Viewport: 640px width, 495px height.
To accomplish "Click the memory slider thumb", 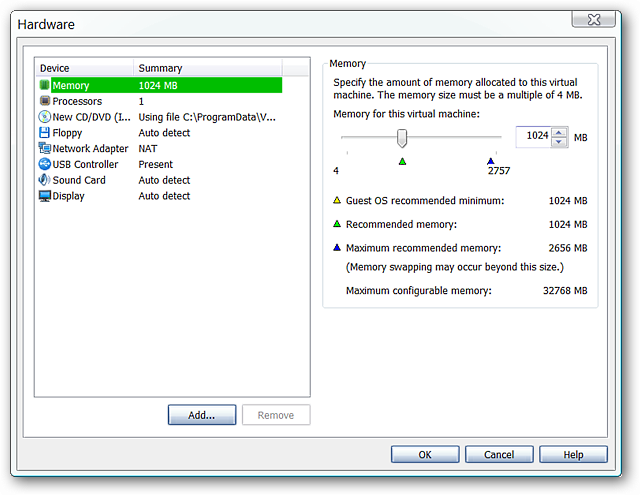I will [x=402, y=138].
